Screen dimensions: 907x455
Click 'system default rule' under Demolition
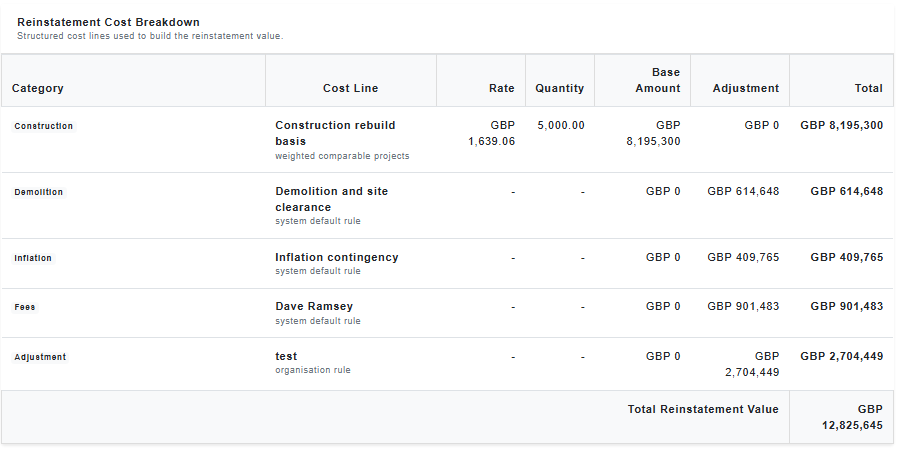[x=318, y=221]
